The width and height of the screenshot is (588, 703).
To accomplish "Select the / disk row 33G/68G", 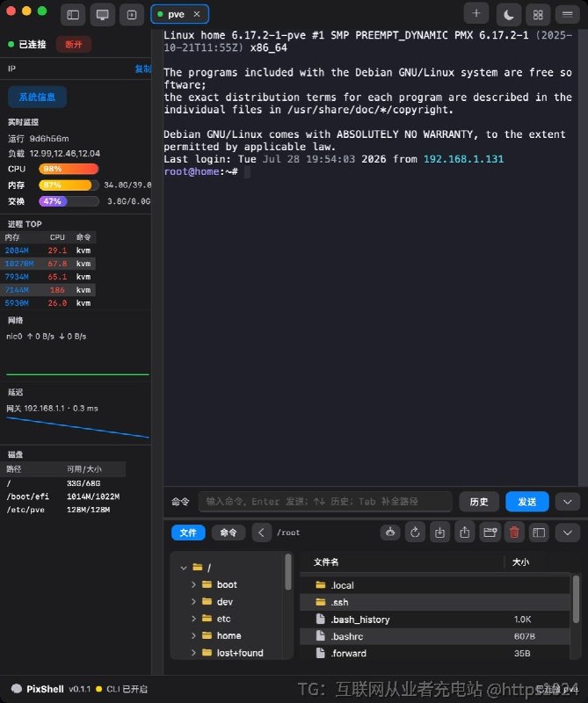I will pyautogui.click(x=64, y=483).
